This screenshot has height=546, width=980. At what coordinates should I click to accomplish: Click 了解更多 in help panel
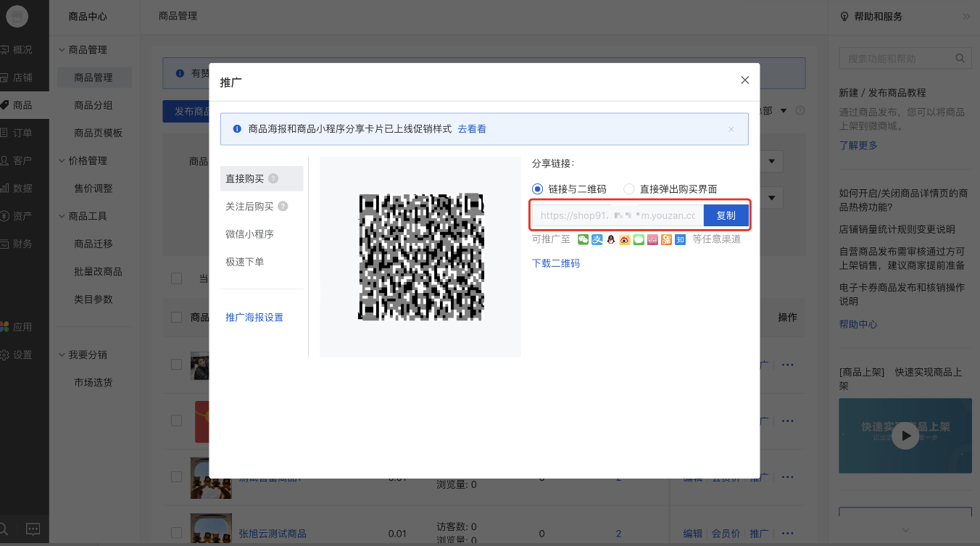(858, 145)
